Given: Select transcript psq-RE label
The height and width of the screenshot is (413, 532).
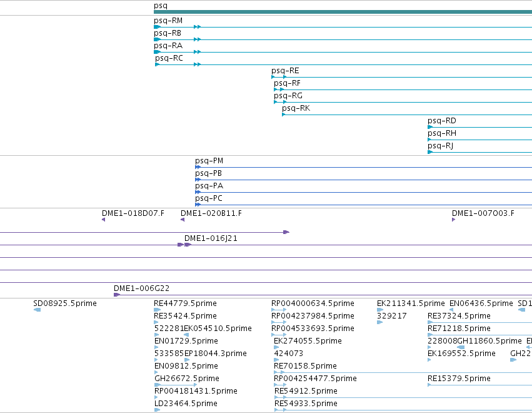Looking at the screenshot, I should click(285, 71).
